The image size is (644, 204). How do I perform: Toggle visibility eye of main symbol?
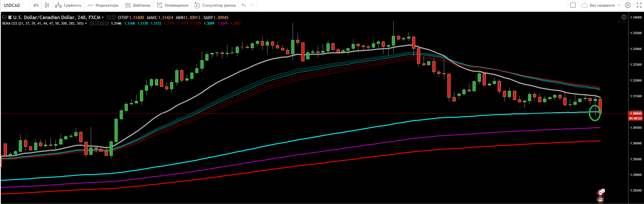(109, 17)
